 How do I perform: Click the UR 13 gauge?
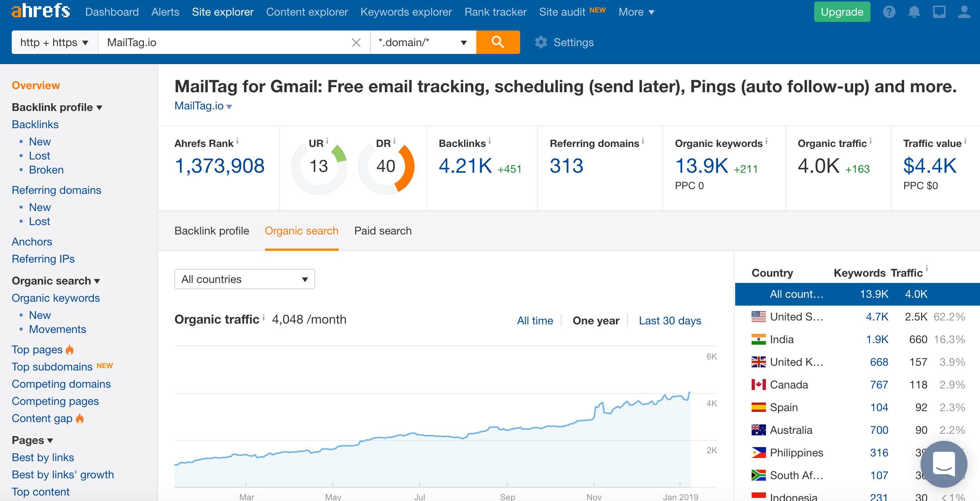point(319,166)
